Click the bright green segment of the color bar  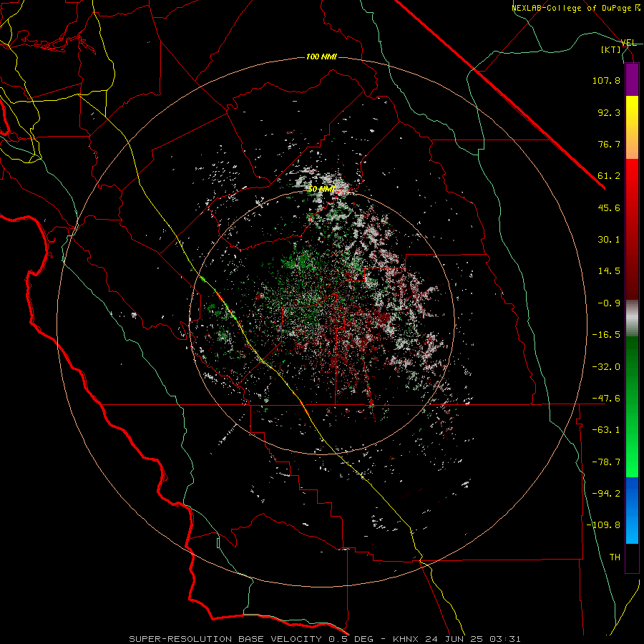(x=632, y=406)
